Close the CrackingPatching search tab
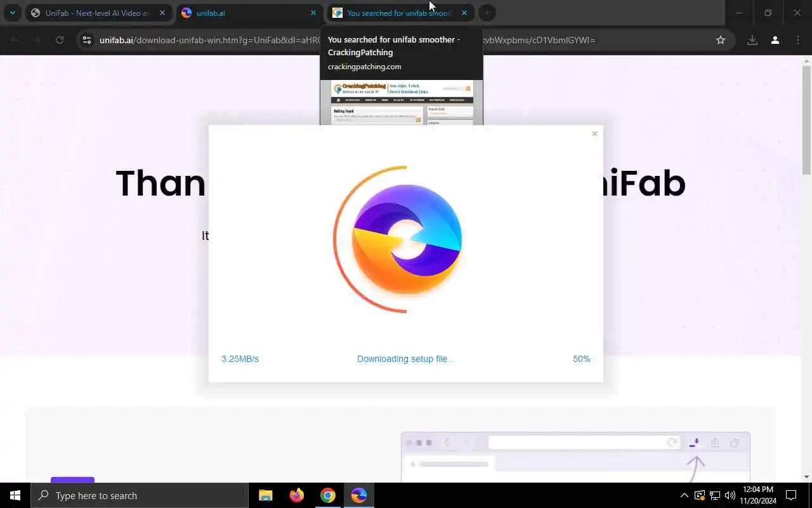This screenshot has height=508, width=812. pyautogui.click(x=464, y=13)
